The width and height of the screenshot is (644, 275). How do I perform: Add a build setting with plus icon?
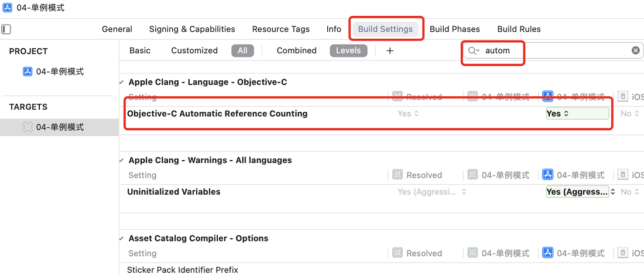pyautogui.click(x=390, y=50)
